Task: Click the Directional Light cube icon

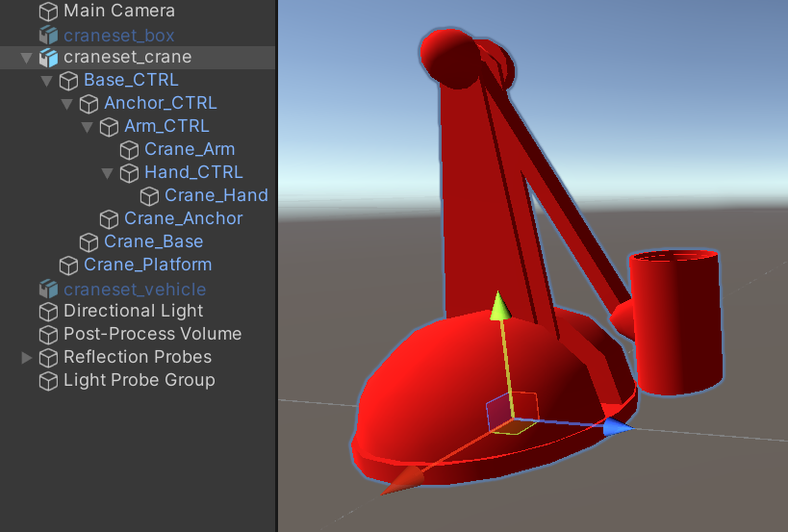Action: click(48, 312)
